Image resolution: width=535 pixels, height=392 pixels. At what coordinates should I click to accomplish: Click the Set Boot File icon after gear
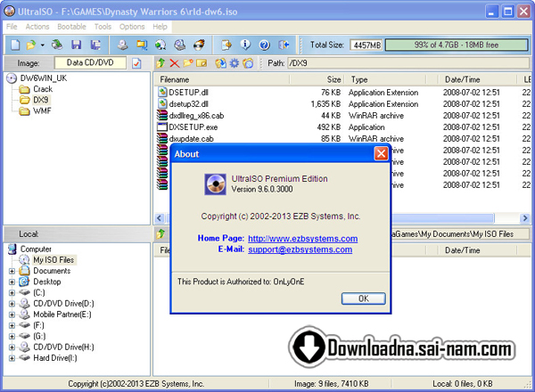point(248,63)
